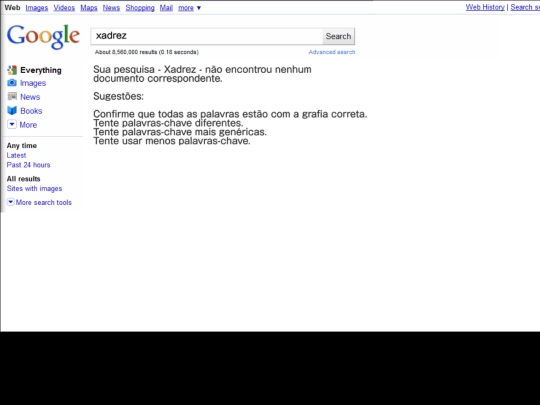Click the camera icon next to Images
540x405 pixels.
(12, 83)
